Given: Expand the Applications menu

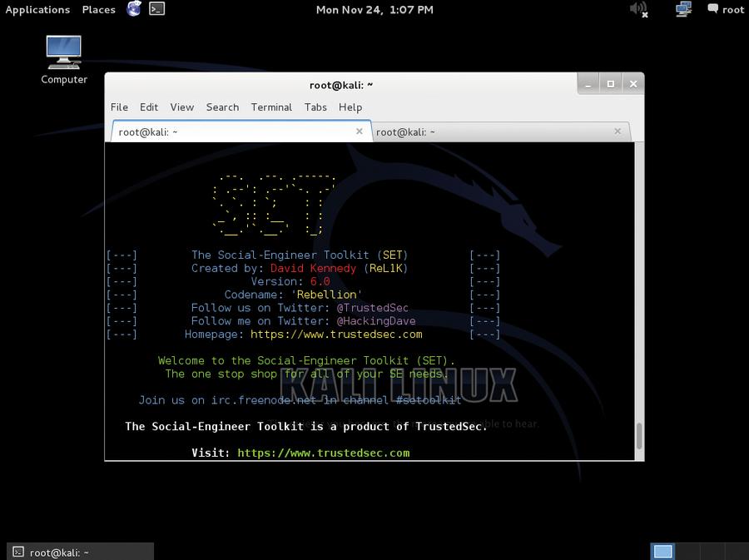Looking at the screenshot, I should coord(37,9).
